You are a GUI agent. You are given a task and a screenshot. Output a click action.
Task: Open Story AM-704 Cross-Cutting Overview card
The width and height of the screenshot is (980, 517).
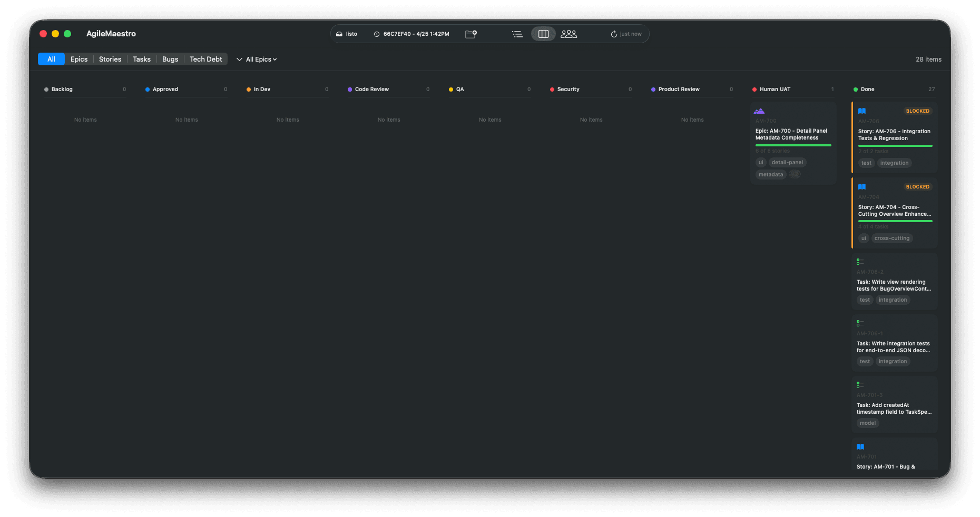[x=895, y=213]
